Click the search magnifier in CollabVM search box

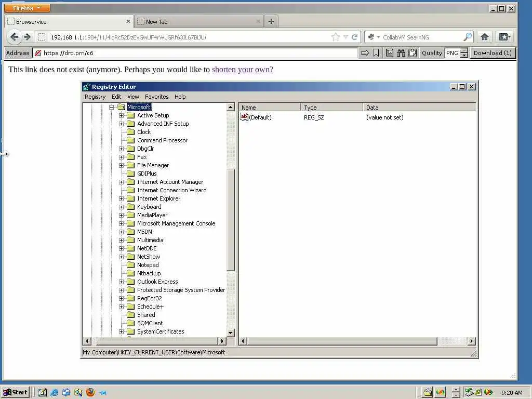(468, 37)
